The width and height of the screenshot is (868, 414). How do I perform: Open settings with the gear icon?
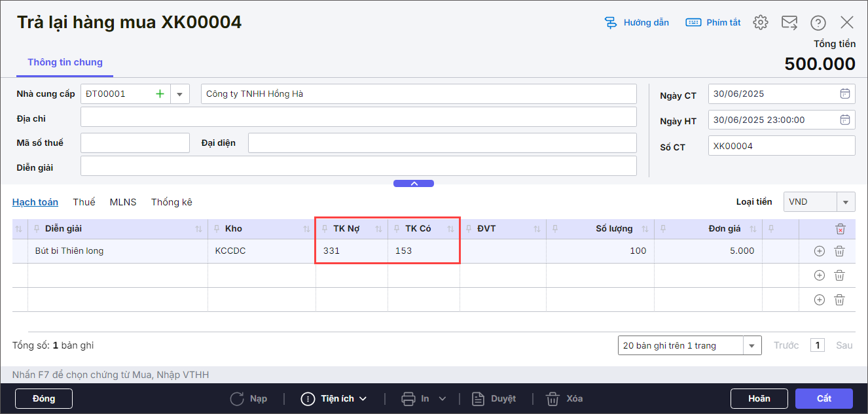coord(760,22)
